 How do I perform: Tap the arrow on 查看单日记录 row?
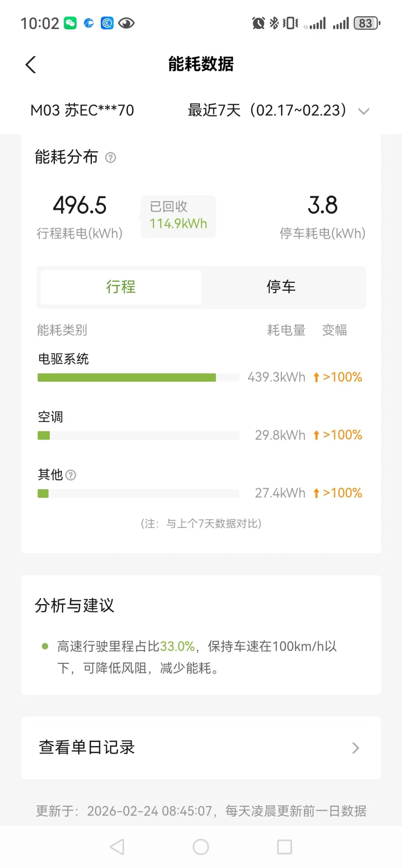click(356, 748)
